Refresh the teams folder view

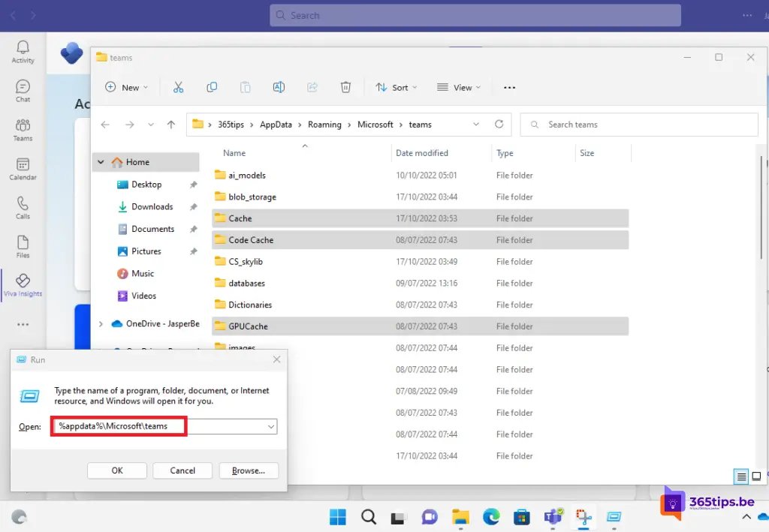tap(499, 125)
